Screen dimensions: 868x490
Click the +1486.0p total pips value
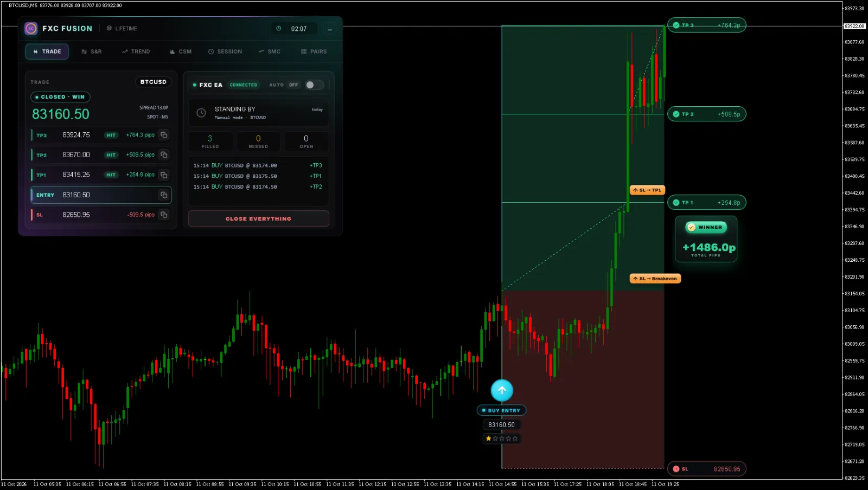(x=709, y=248)
